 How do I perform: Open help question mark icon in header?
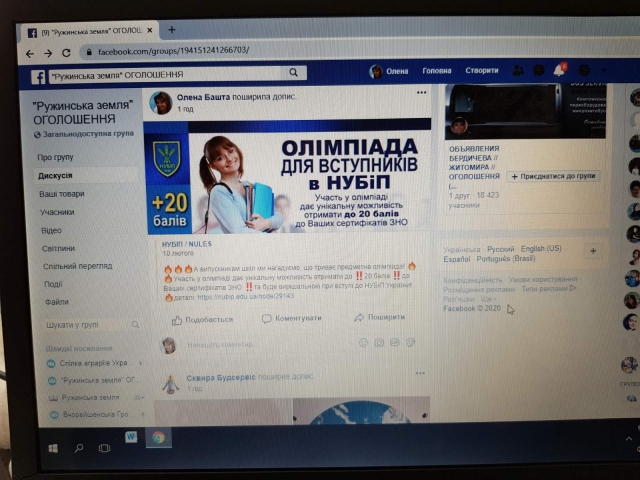point(584,70)
